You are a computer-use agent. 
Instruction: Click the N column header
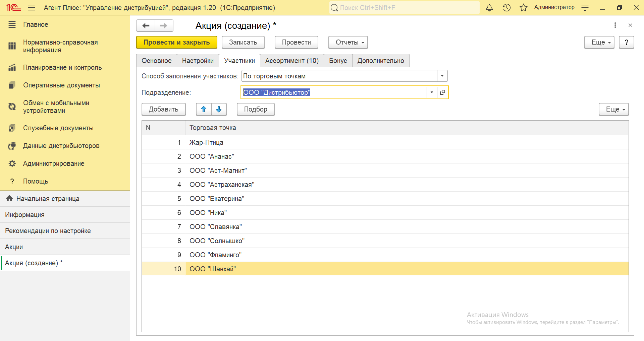[x=164, y=128]
